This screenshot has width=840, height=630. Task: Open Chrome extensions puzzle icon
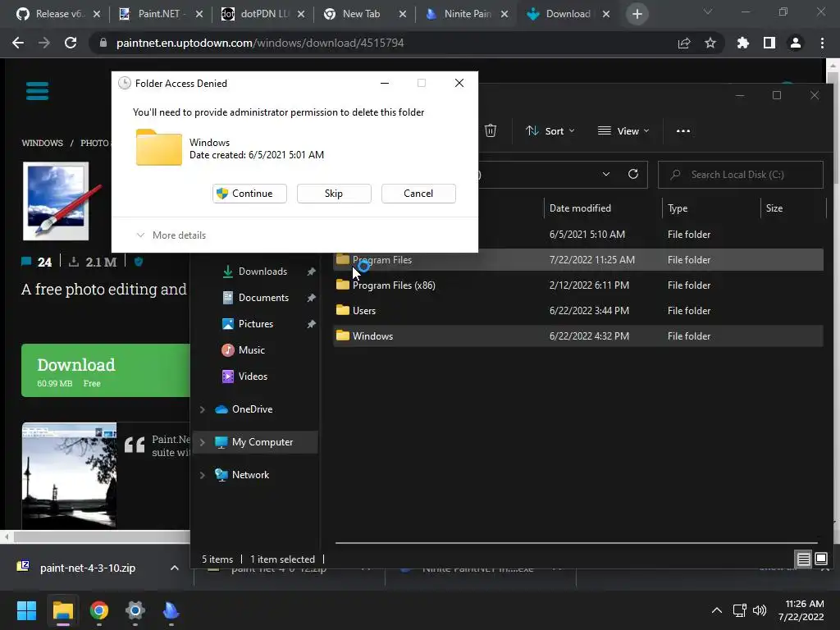[x=742, y=43]
